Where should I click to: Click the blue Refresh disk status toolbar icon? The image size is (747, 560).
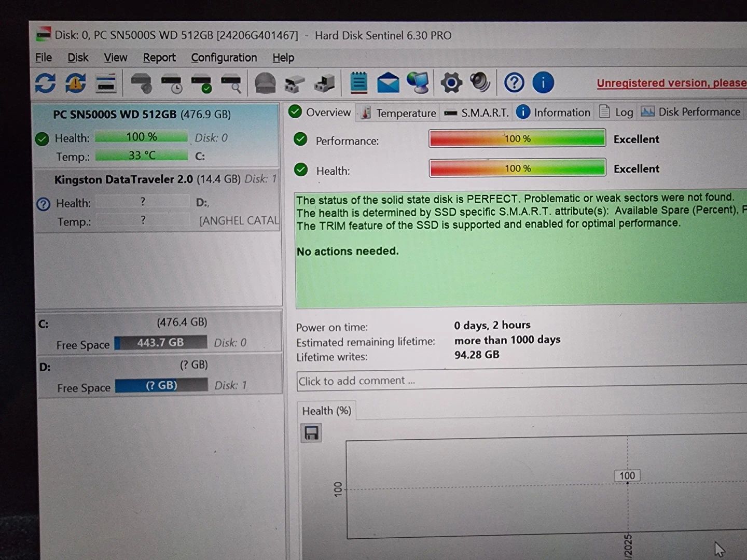(x=45, y=83)
